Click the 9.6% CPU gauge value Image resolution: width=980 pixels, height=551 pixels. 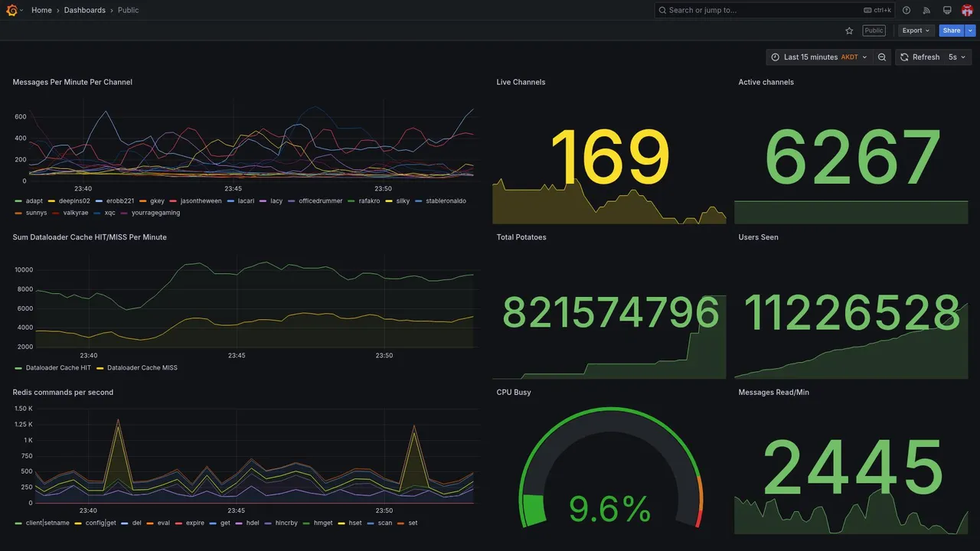610,509
